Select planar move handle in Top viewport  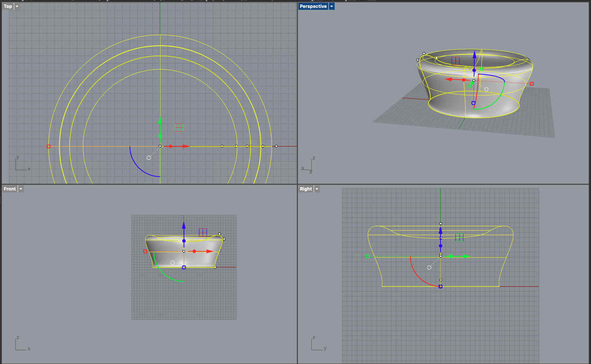tap(179, 128)
